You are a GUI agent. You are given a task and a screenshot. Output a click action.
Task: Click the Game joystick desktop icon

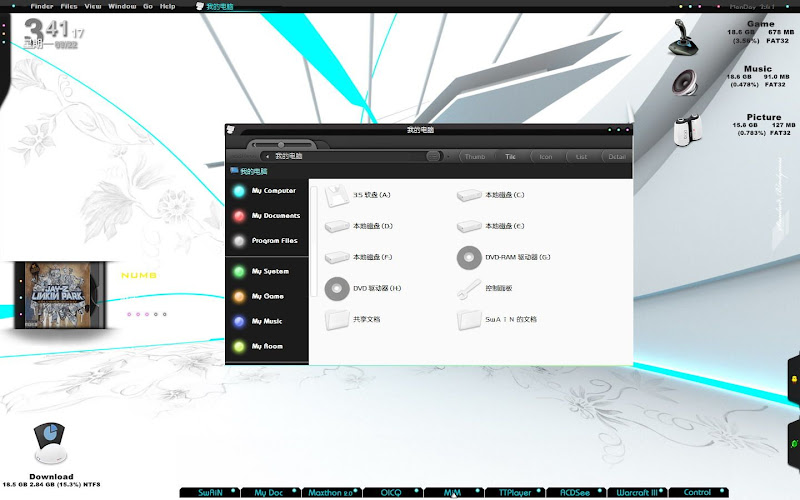pyautogui.click(x=688, y=38)
